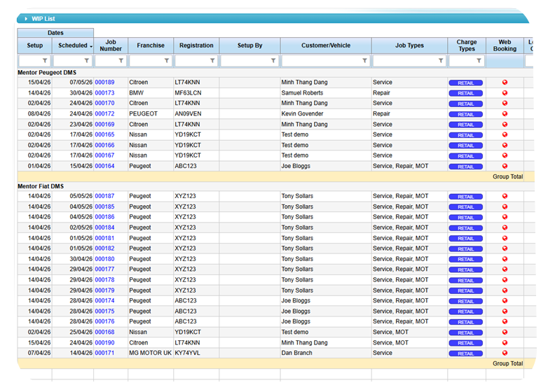
Task: Sort by the Scheduled column header
Action: click(72, 45)
